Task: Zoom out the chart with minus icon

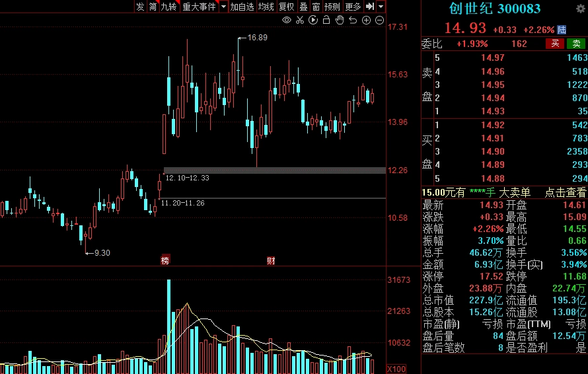Action: click(x=379, y=20)
